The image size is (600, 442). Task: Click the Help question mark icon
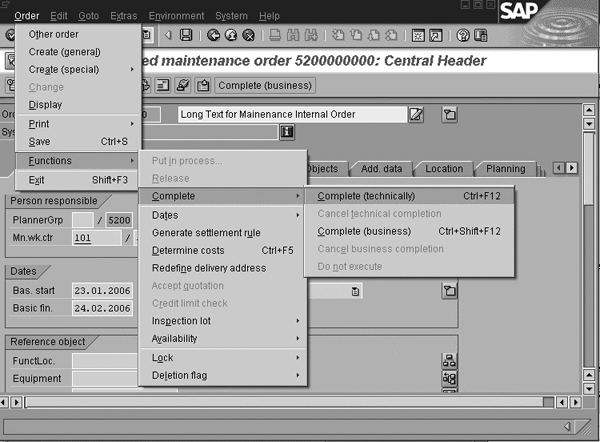click(x=464, y=36)
